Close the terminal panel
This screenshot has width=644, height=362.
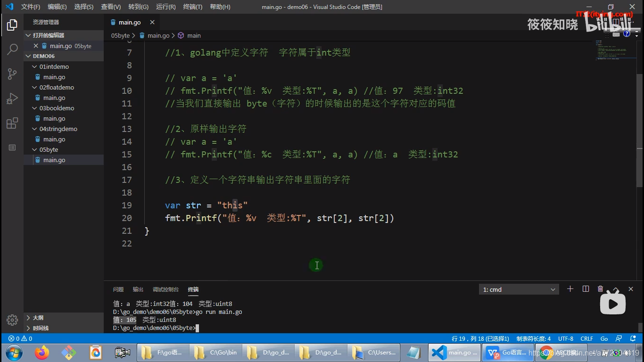(x=631, y=289)
